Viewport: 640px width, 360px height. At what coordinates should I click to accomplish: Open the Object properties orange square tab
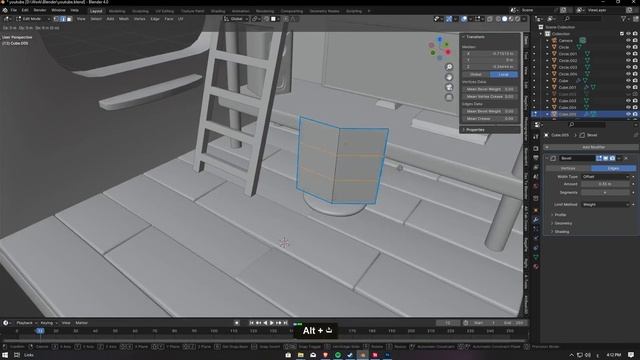click(x=536, y=211)
